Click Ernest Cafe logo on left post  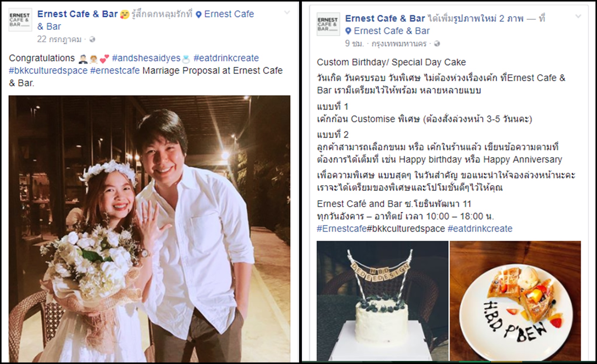pyautogui.click(x=20, y=20)
